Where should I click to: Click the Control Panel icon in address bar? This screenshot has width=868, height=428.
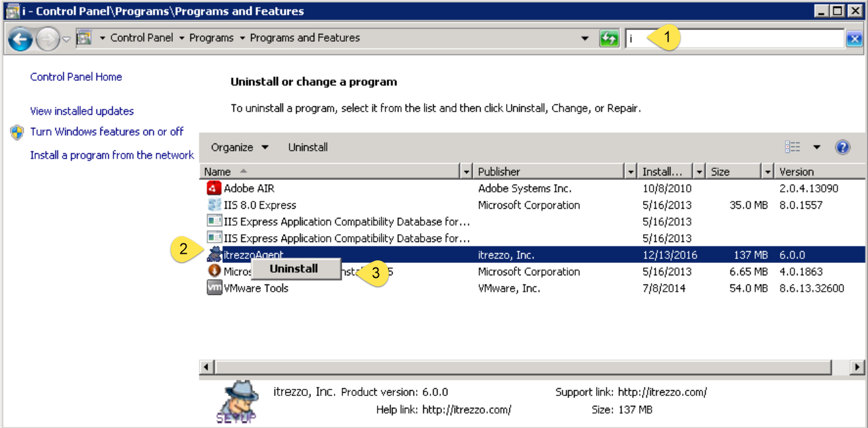[84, 38]
